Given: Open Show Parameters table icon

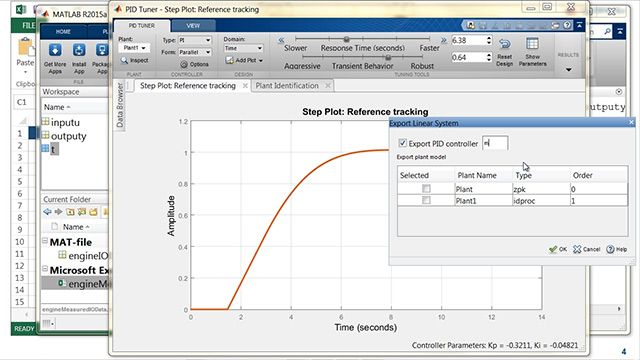Looking at the screenshot, I should (x=532, y=44).
